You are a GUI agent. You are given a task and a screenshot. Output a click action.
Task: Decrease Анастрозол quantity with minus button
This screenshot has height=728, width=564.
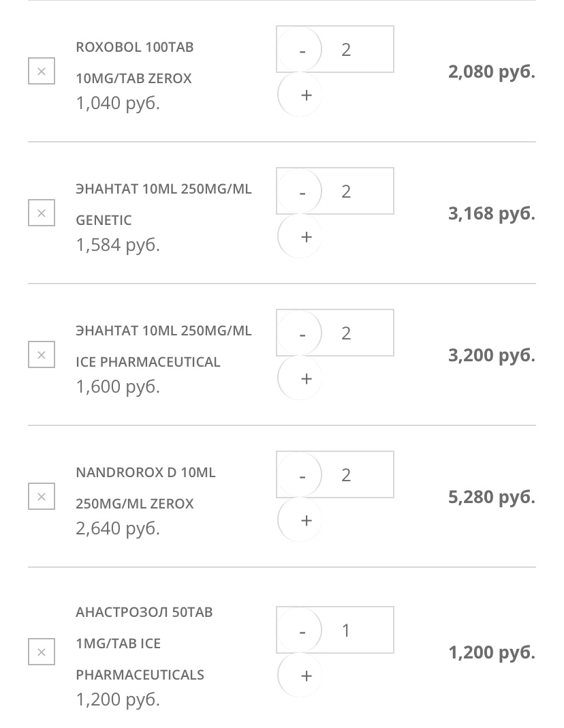pyautogui.click(x=302, y=631)
